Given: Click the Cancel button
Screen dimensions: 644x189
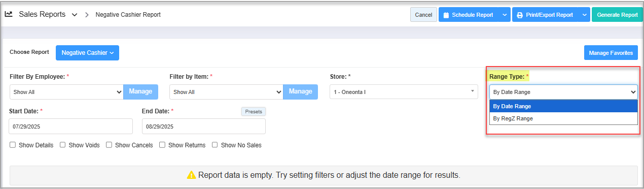Looking at the screenshot, I should pos(423,15).
